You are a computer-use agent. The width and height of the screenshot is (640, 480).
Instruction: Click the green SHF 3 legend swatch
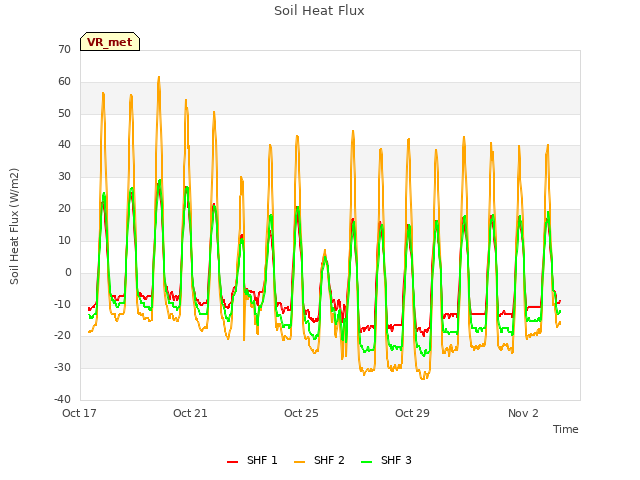click(x=367, y=462)
